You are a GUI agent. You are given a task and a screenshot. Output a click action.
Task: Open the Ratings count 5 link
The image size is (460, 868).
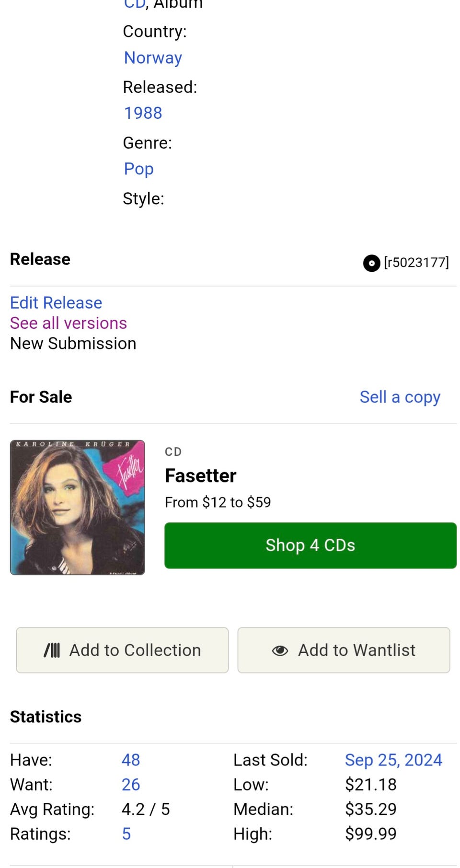126,834
